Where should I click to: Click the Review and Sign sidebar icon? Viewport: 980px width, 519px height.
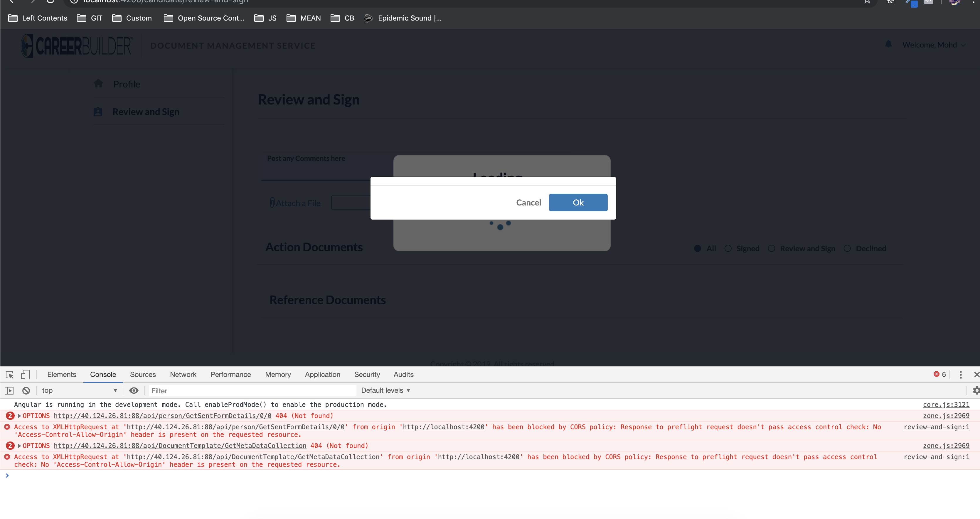coord(98,112)
